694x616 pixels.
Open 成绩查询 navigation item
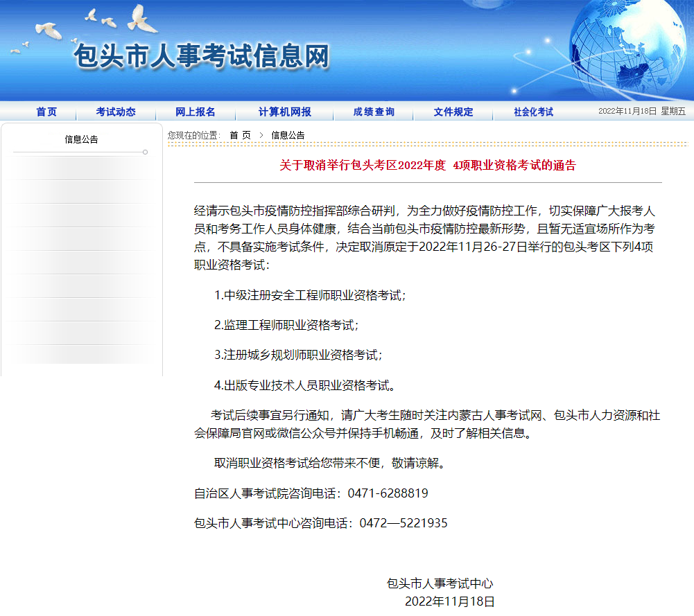point(374,112)
